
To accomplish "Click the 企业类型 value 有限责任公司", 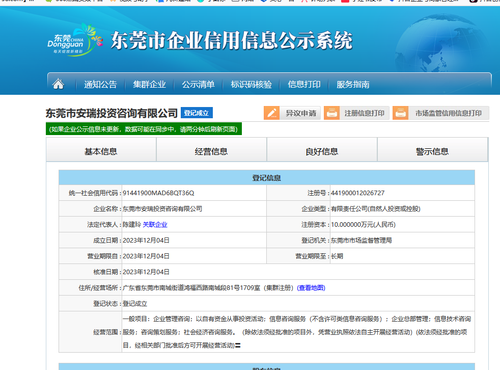I will [376, 209].
